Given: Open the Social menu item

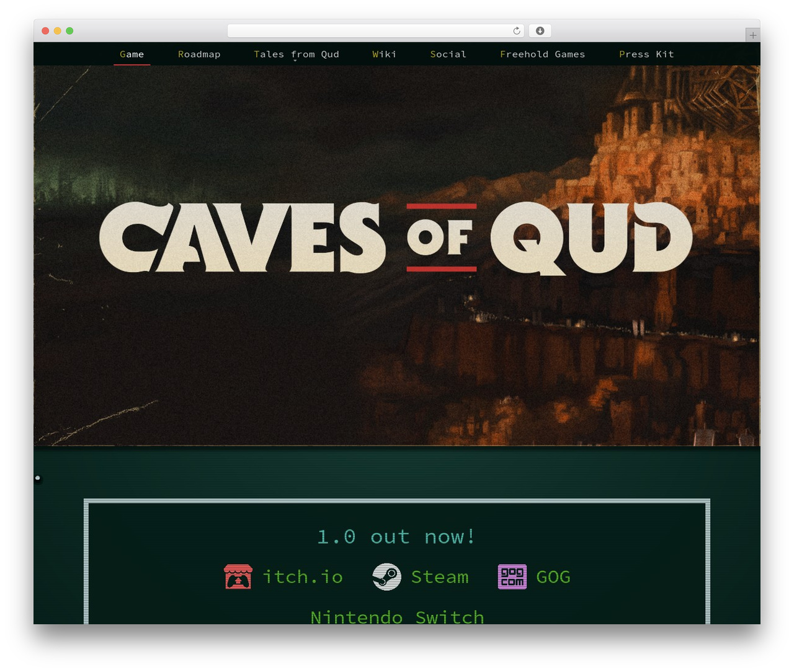Looking at the screenshot, I should 448,55.
